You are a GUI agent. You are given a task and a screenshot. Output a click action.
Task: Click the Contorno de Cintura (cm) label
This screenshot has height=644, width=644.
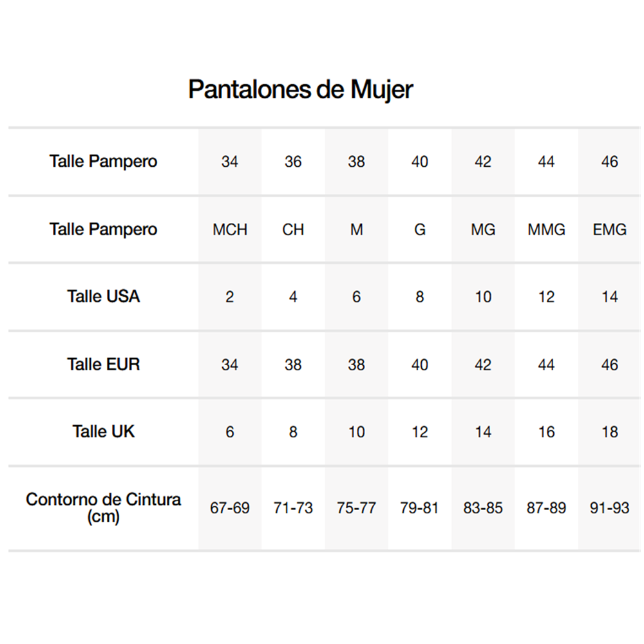pos(103,507)
